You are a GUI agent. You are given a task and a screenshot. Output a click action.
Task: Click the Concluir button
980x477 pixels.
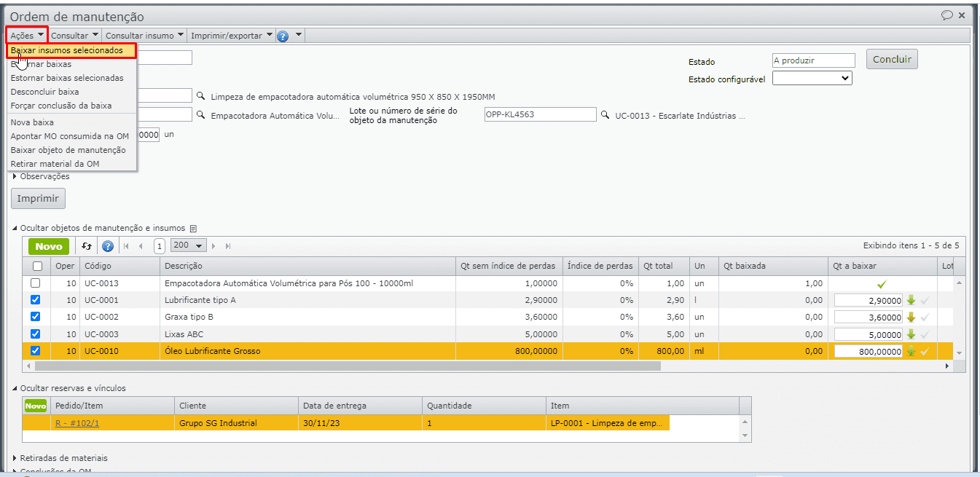892,60
